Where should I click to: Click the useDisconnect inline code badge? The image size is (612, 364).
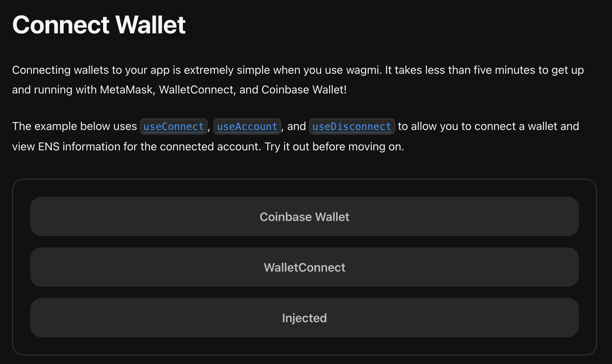[x=352, y=126]
